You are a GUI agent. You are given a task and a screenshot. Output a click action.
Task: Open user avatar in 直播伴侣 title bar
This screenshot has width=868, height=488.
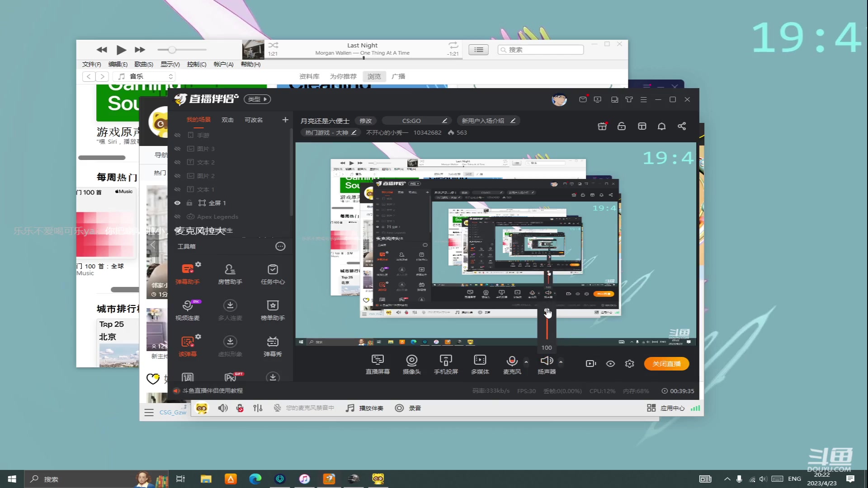coord(559,99)
